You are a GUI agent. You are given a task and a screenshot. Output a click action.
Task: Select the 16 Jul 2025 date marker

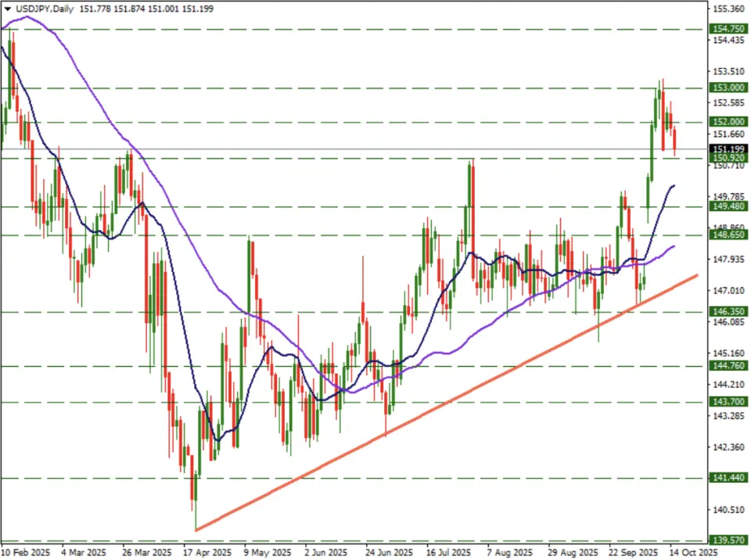click(x=447, y=552)
